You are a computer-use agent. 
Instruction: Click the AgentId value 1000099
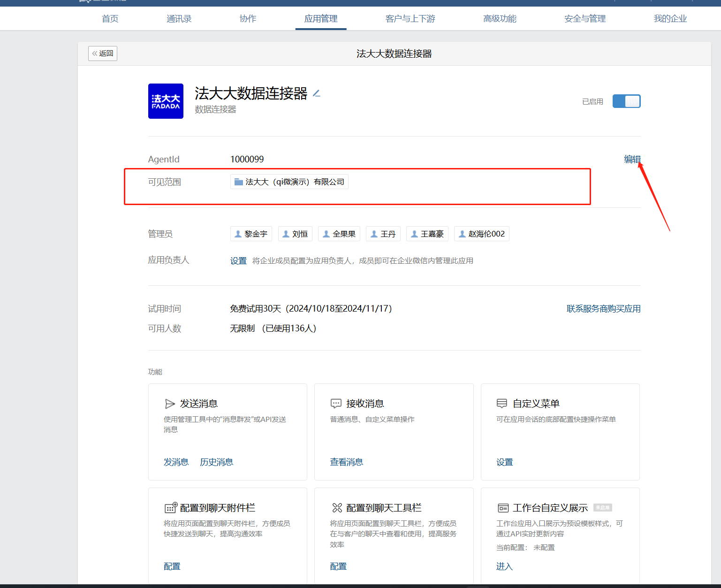click(247, 159)
